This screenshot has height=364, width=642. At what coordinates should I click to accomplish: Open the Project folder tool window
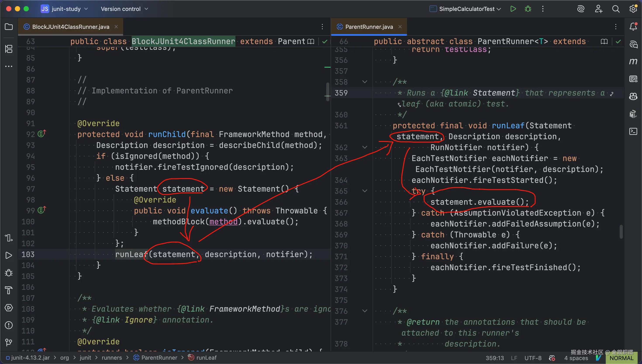pyautogui.click(x=9, y=26)
